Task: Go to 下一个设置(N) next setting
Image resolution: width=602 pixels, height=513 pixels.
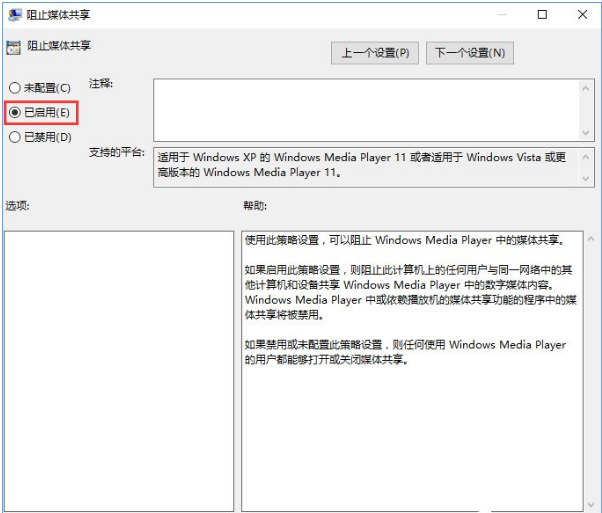Action: (x=470, y=53)
